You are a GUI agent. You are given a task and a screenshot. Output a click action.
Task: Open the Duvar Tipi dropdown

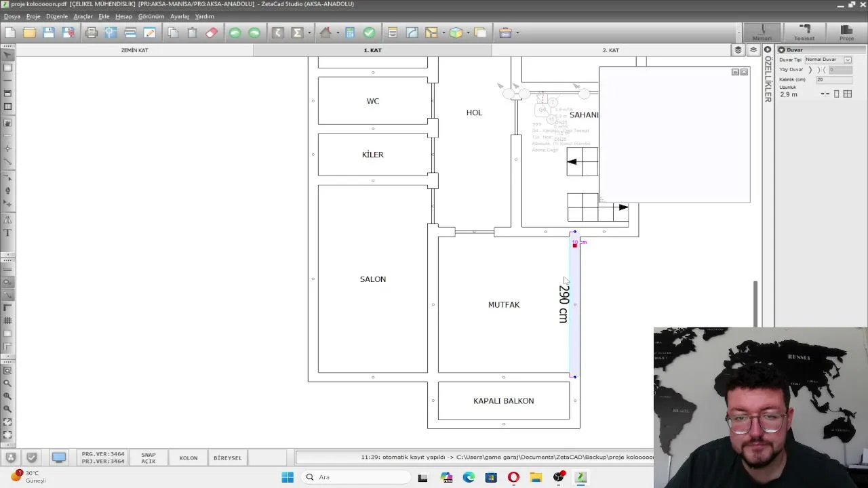[x=848, y=60]
